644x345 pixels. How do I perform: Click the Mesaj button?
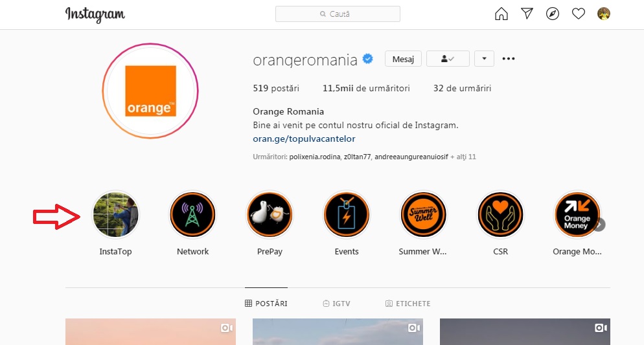click(403, 59)
